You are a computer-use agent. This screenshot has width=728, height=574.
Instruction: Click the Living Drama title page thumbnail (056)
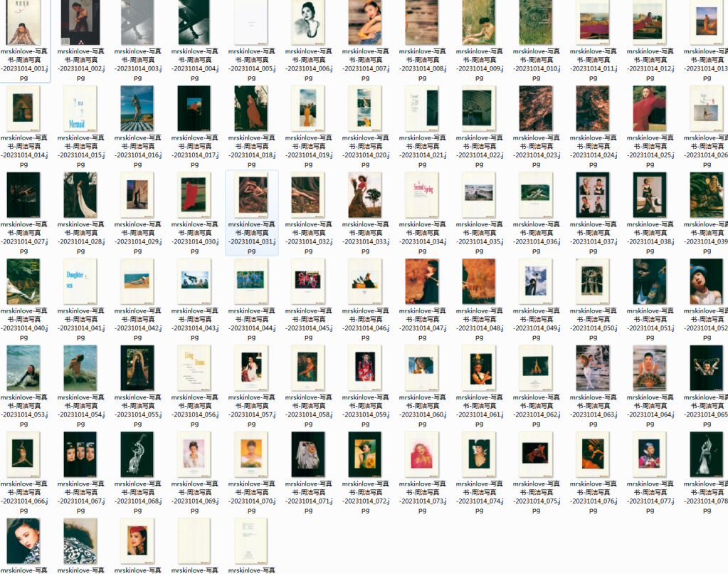point(194,367)
